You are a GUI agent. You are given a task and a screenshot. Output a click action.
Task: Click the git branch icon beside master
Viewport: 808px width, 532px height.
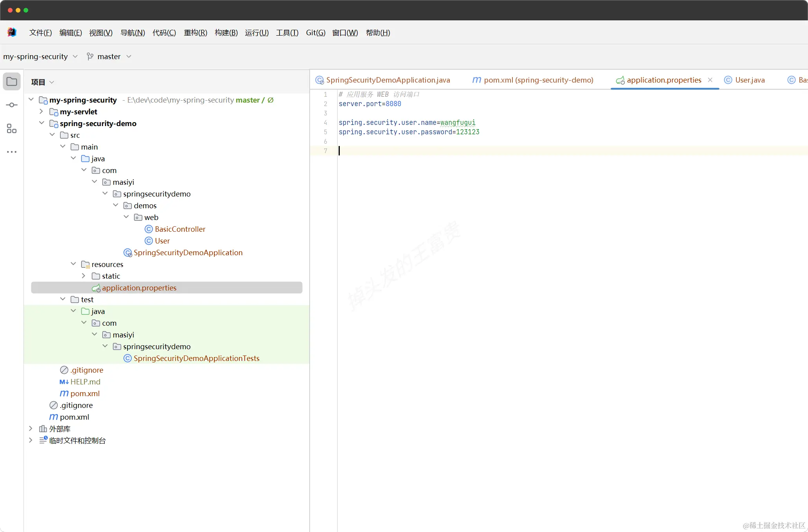point(90,57)
